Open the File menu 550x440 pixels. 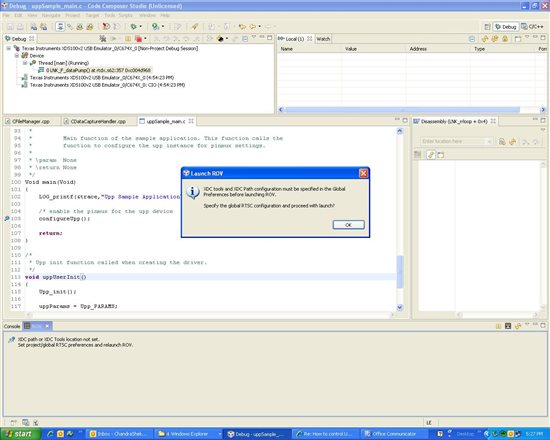(x=6, y=15)
